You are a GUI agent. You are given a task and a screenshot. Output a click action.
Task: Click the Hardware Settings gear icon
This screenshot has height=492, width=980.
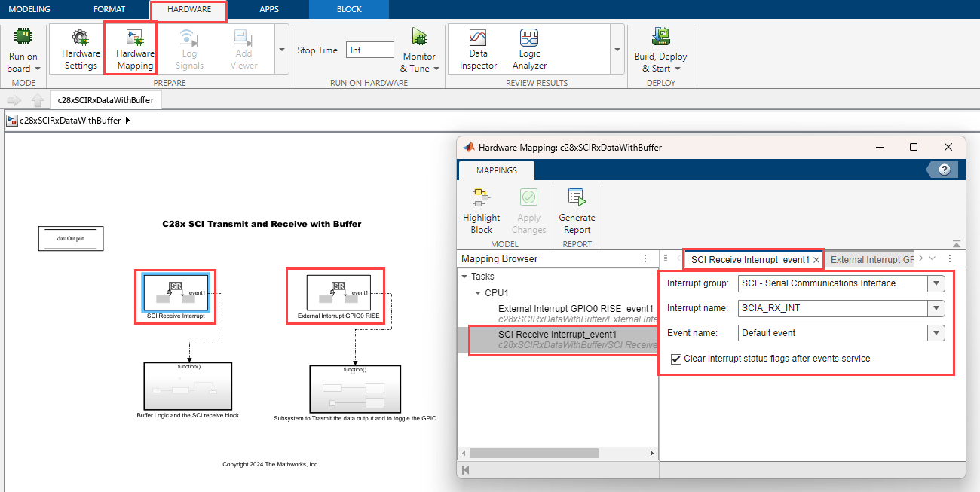(x=80, y=38)
